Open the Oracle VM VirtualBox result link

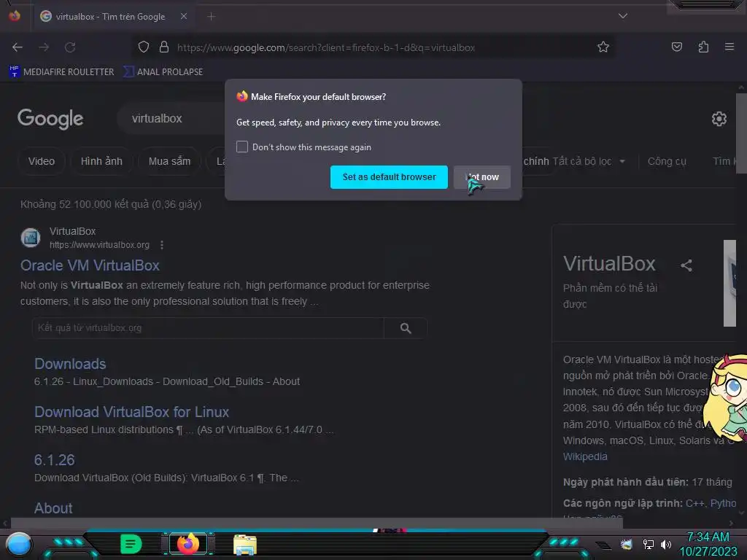point(90,265)
